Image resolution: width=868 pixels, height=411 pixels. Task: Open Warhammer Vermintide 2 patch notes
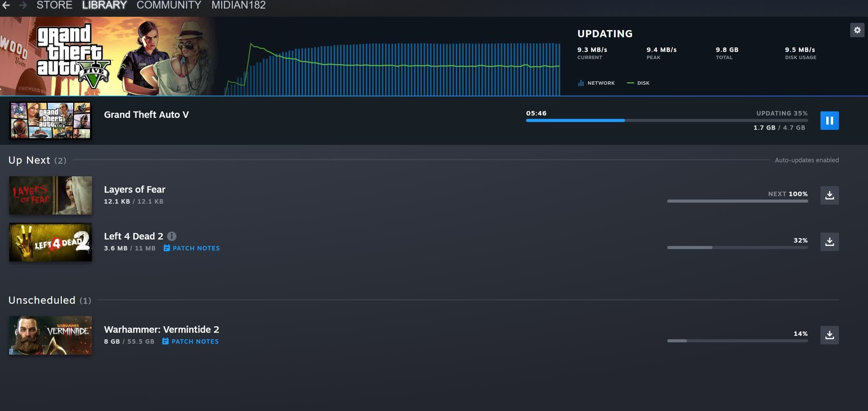(195, 342)
